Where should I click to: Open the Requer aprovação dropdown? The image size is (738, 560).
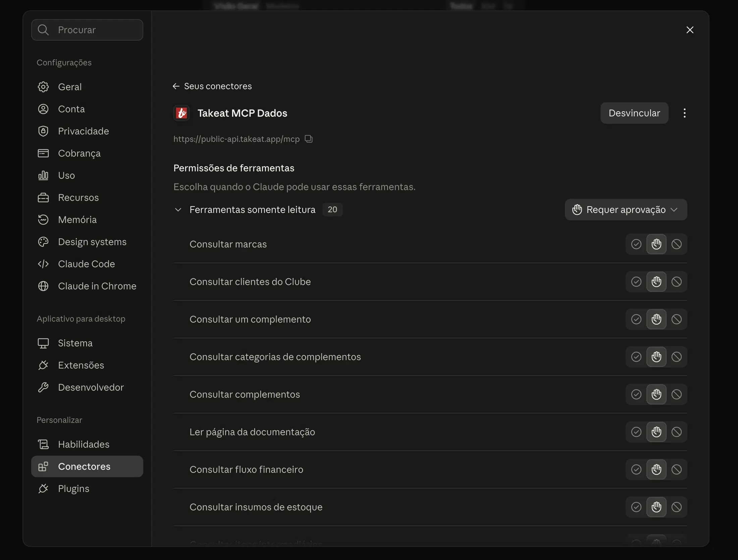point(626,210)
